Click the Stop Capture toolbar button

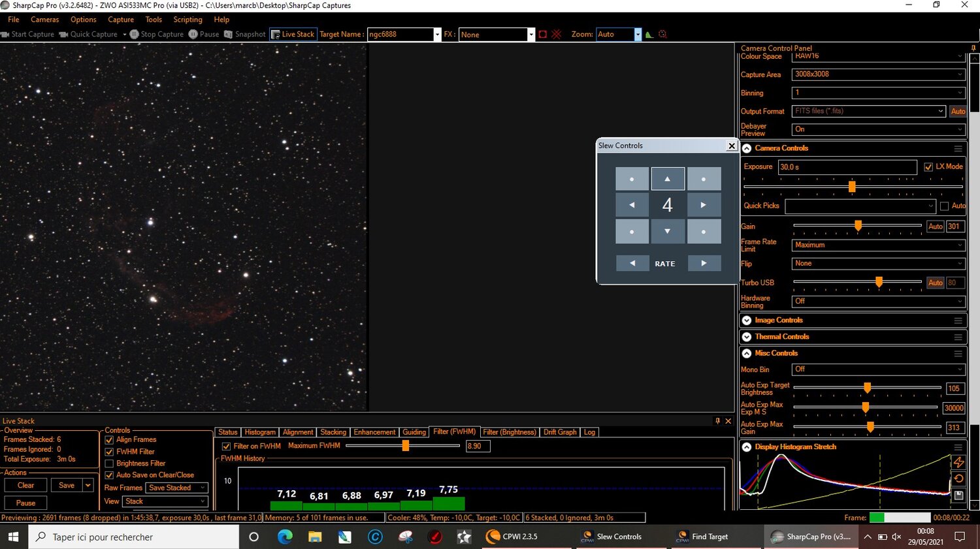pos(157,34)
